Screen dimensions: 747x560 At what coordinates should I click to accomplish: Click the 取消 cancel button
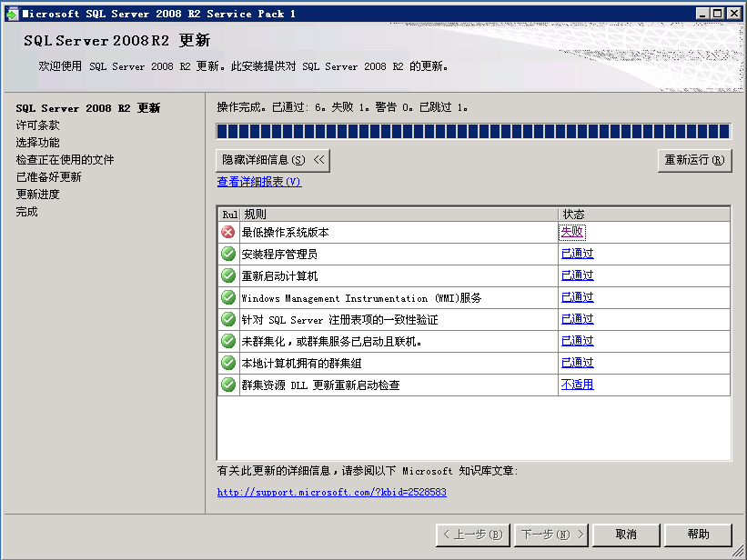tap(626, 535)
